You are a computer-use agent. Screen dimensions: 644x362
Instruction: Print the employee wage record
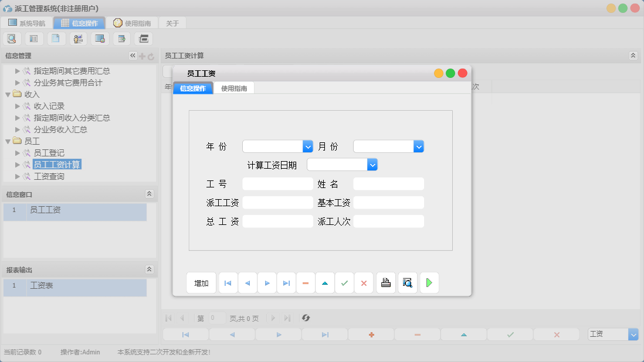click(386, 282)
